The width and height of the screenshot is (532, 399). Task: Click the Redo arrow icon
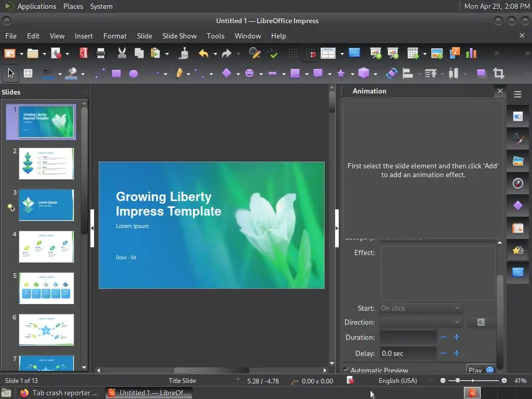[227, 54]
